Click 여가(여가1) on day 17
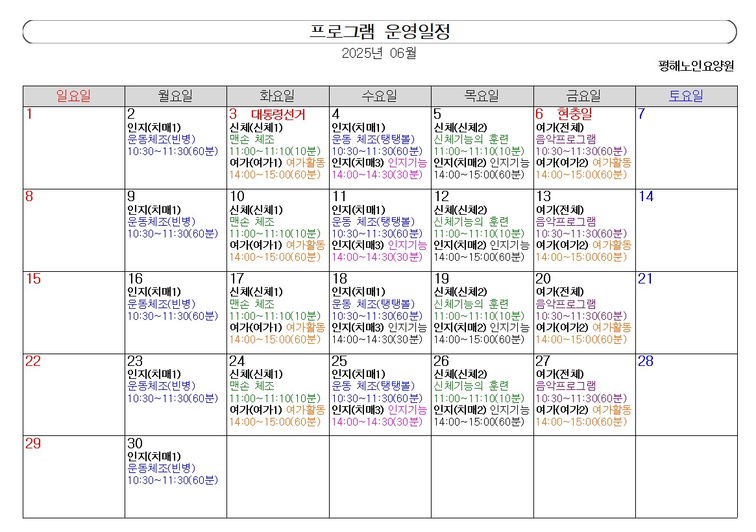 [256, 328]
